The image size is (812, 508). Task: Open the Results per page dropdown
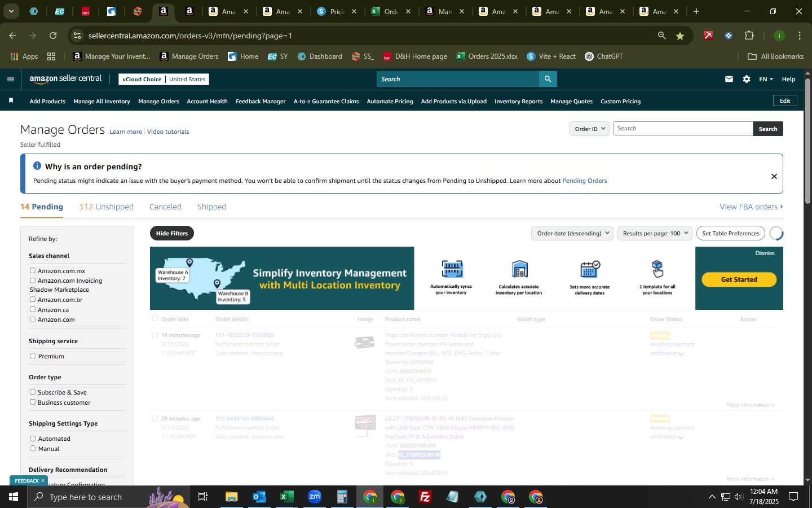[x=655, y=233]
